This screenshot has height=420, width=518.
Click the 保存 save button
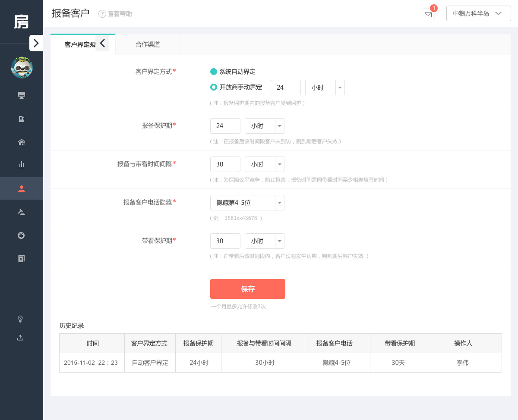pos(248,289)
